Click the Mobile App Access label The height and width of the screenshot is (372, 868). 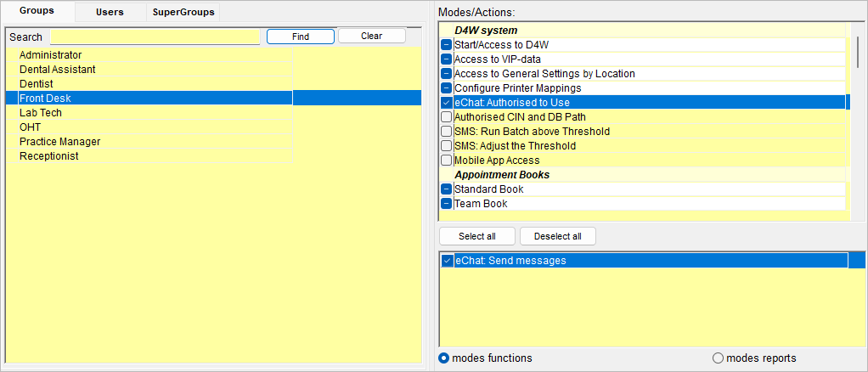point(497,160)
